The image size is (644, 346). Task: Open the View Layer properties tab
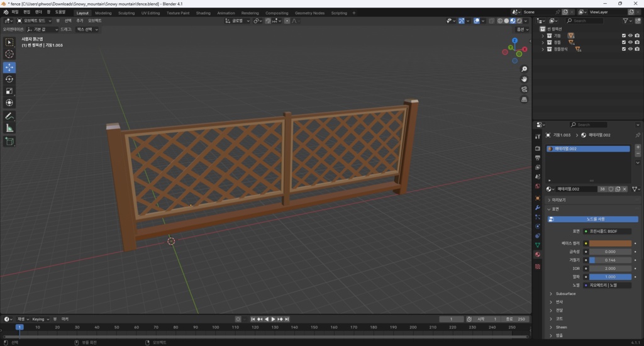click(x=538, y=167)
